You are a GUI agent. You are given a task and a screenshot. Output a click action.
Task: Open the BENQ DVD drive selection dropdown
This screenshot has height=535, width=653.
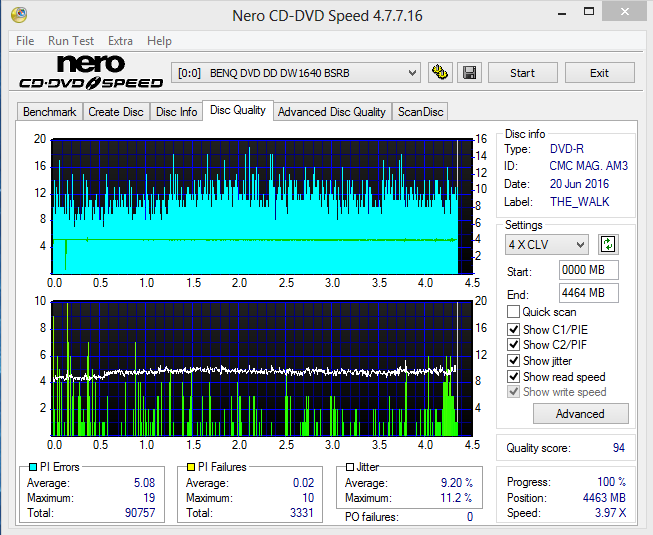[x=296, y=73]
